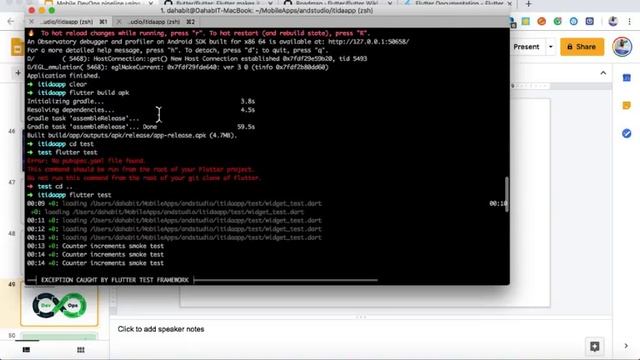
Task: Click 'flutter build apk' command text
Action: click(x=99, y=93)
